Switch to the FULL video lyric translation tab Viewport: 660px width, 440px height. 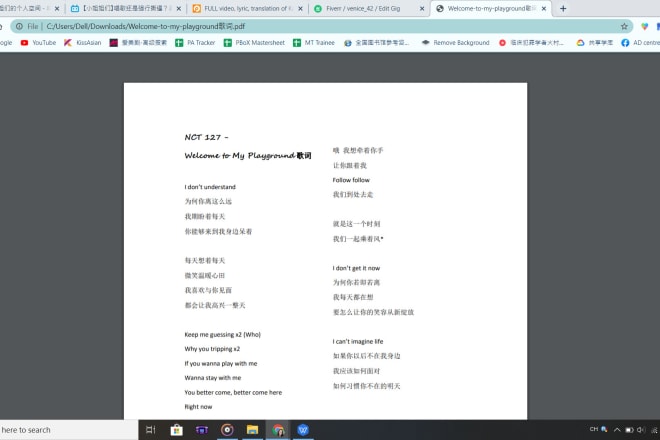[x=242, y=8]
